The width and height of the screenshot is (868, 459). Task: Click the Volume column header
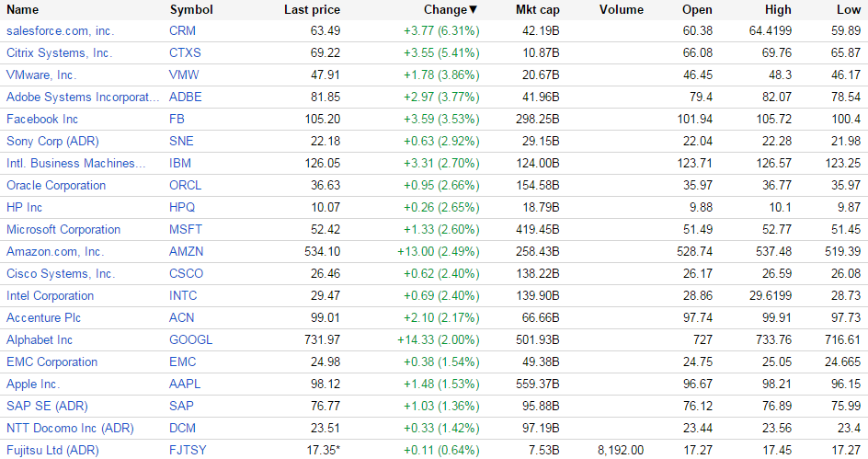click(621, 10)
